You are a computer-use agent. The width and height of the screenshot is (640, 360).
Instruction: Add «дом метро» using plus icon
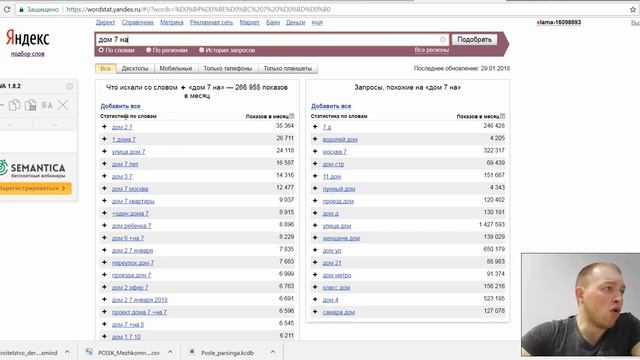315,275
